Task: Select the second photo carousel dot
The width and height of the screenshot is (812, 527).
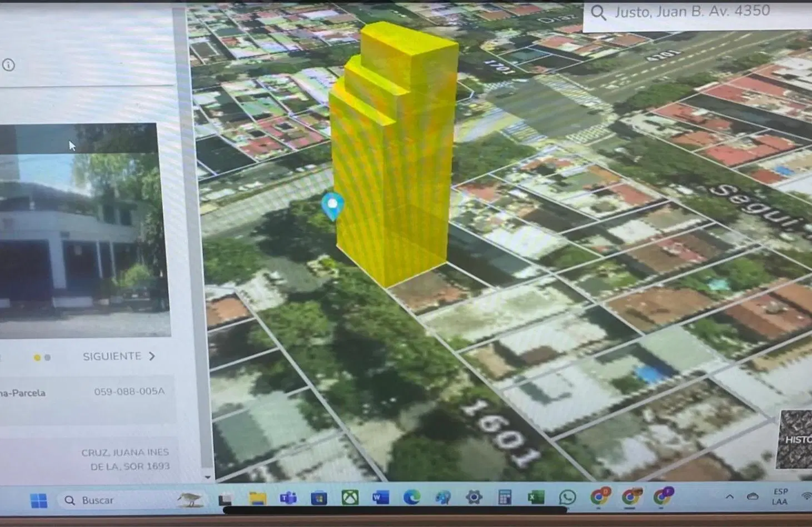Action: click(48, 358)
